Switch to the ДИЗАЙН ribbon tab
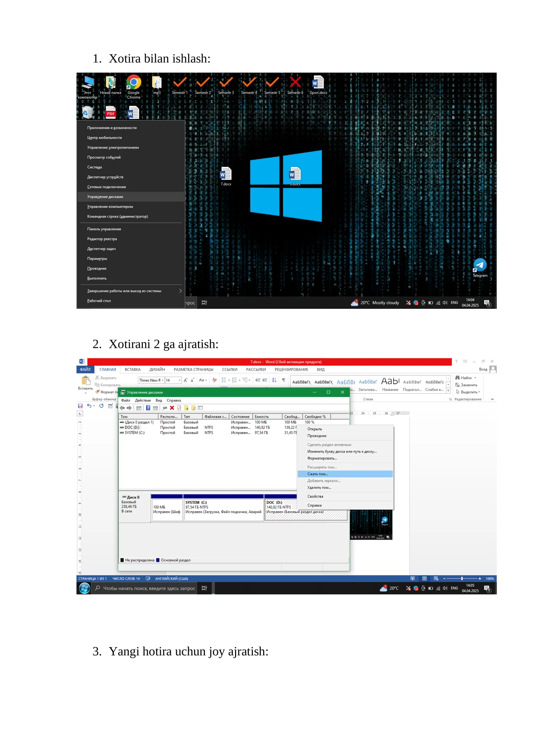Viewport: 535px width, 756px height. (157, 369)
